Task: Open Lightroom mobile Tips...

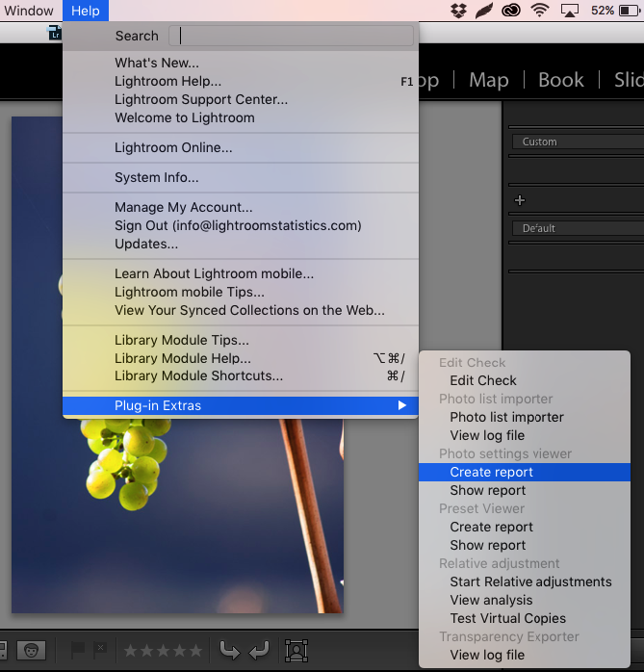Action: (x=241, y=292)
